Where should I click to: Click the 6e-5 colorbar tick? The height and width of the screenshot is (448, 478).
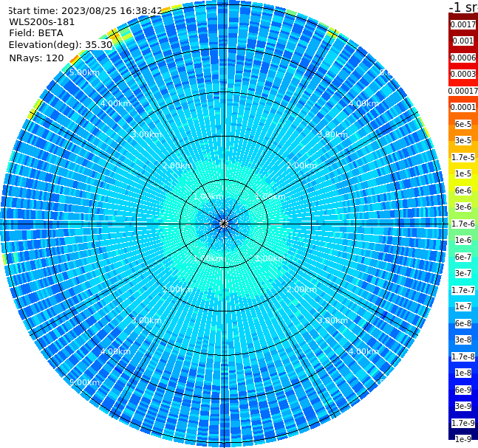coord(463,124)
